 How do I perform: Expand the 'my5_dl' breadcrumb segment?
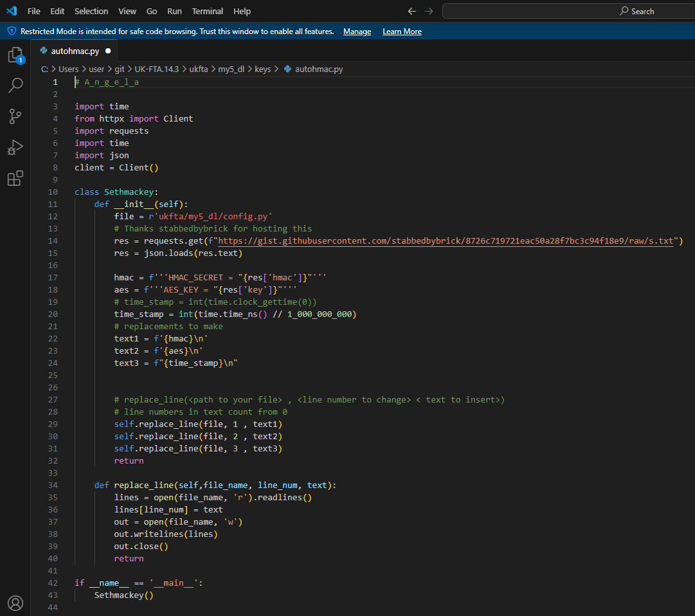point(231,69)
